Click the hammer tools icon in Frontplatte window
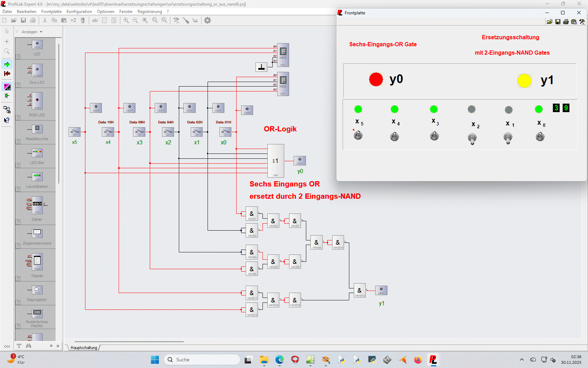Image resolution: width=588 pixels, height=368 pixels. (582, 22)
